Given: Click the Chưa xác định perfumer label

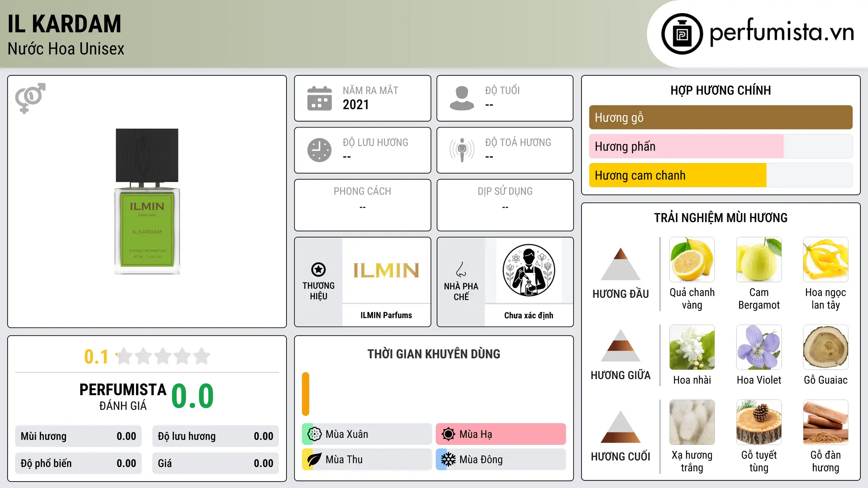Looking at the screenshot, I should (529, 315).
